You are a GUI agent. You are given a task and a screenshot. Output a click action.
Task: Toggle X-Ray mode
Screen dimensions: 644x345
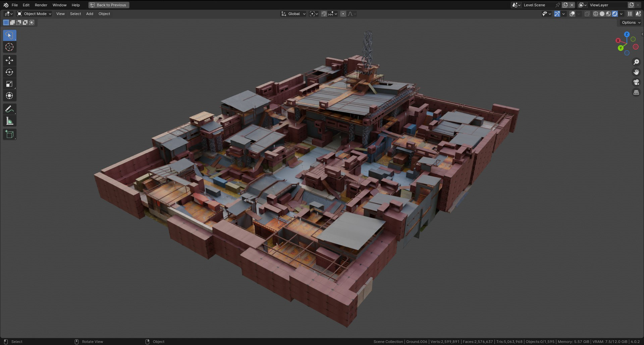(587, 14)
